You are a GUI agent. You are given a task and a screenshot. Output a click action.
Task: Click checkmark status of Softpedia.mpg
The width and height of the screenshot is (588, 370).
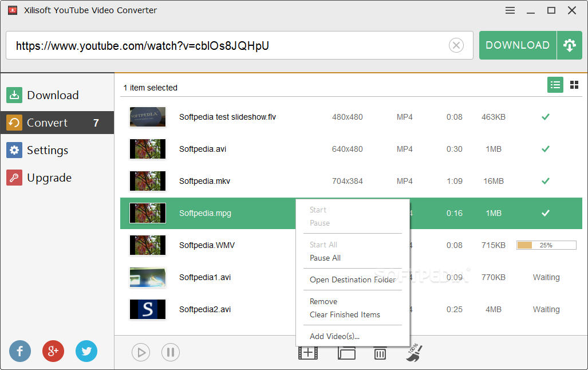[546, 213]
